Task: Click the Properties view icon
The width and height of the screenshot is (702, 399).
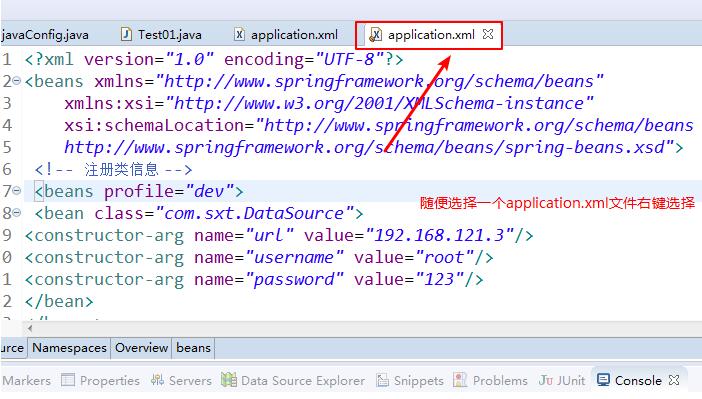Action: (68, 380)
